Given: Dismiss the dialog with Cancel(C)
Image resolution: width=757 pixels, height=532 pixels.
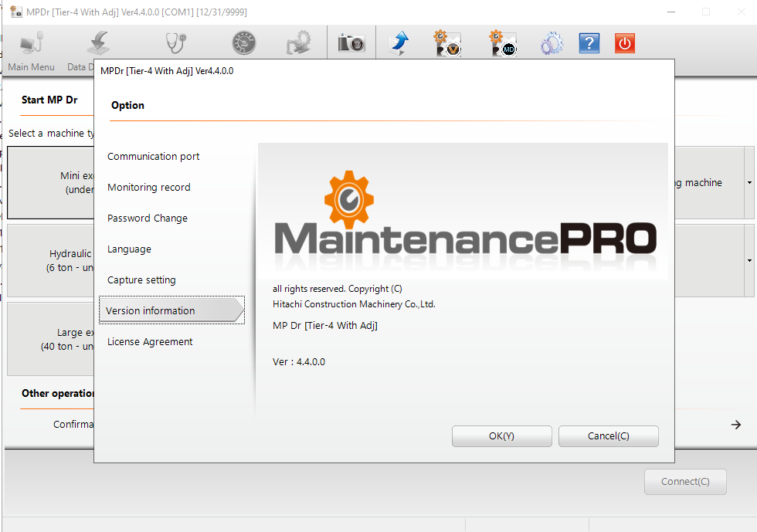Looking at the screenshot, I should click(608, 435).
